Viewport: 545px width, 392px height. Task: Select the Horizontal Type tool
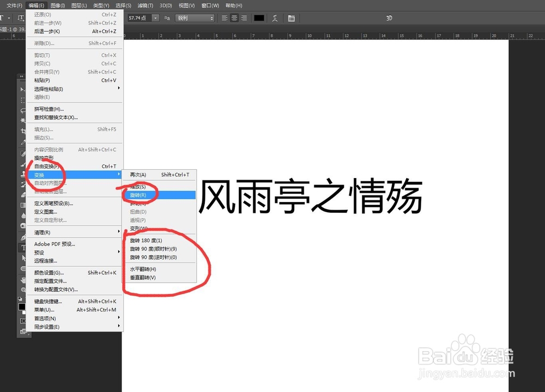23,248
